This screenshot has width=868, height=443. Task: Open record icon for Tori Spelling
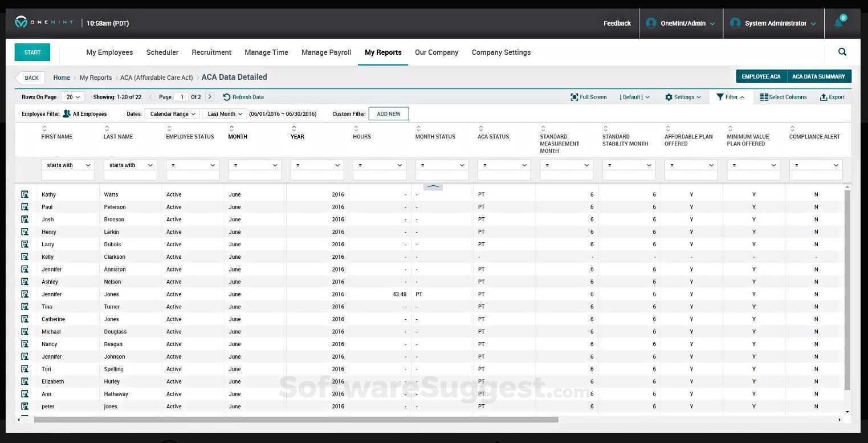(25, 369)
